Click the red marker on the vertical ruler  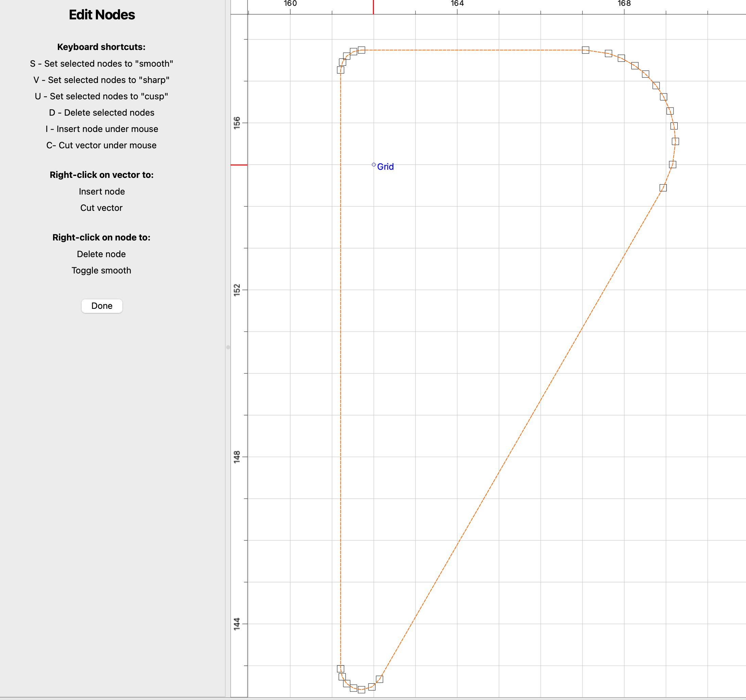click(239, 165)
